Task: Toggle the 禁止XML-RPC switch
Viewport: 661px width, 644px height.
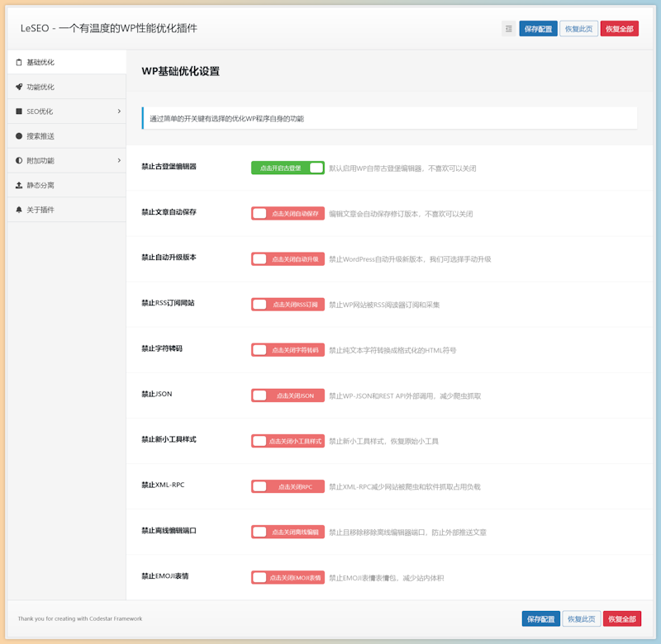Action: (288, 486)
